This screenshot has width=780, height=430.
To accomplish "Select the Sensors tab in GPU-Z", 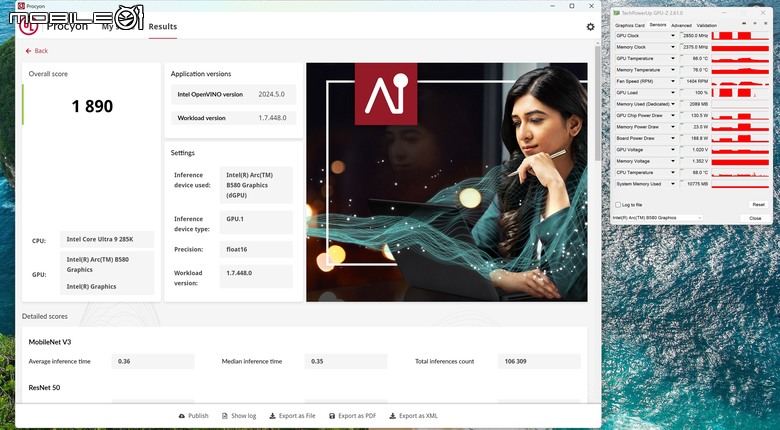I will tap(658, 25).
